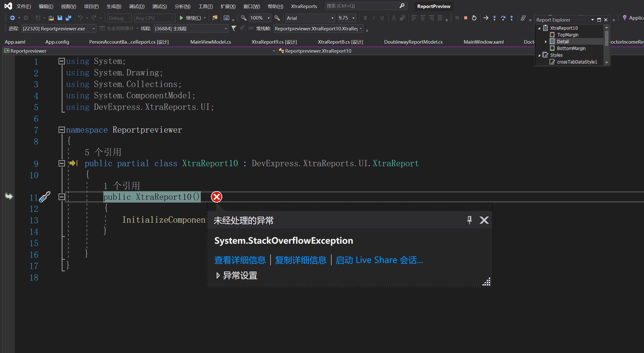
Task: Switch to the App.config tab
Action: tap(57, 42)
